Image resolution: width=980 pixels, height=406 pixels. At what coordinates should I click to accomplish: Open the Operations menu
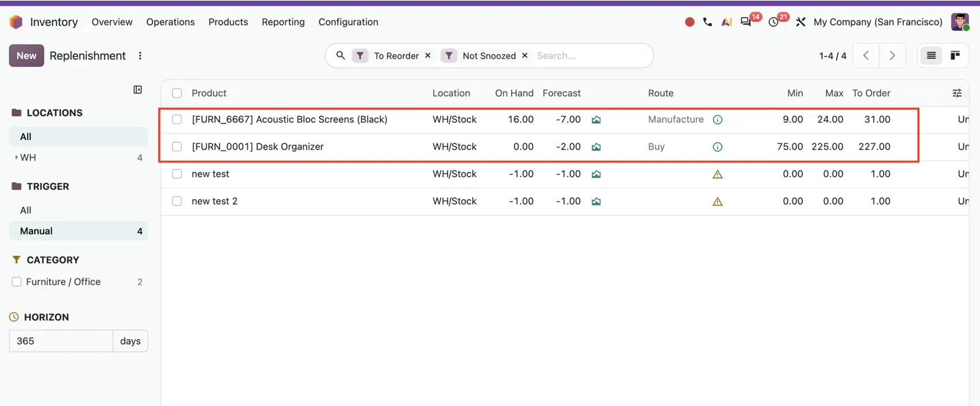(171, 22)
